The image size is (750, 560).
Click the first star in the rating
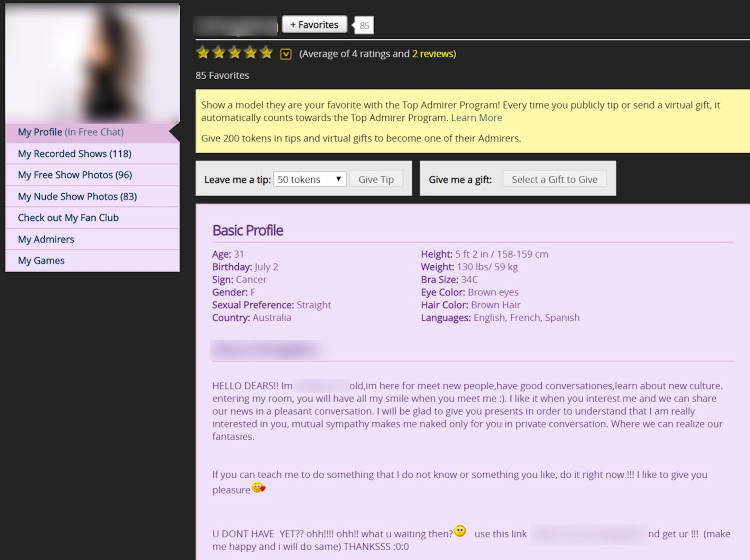[x=202, y=52]
